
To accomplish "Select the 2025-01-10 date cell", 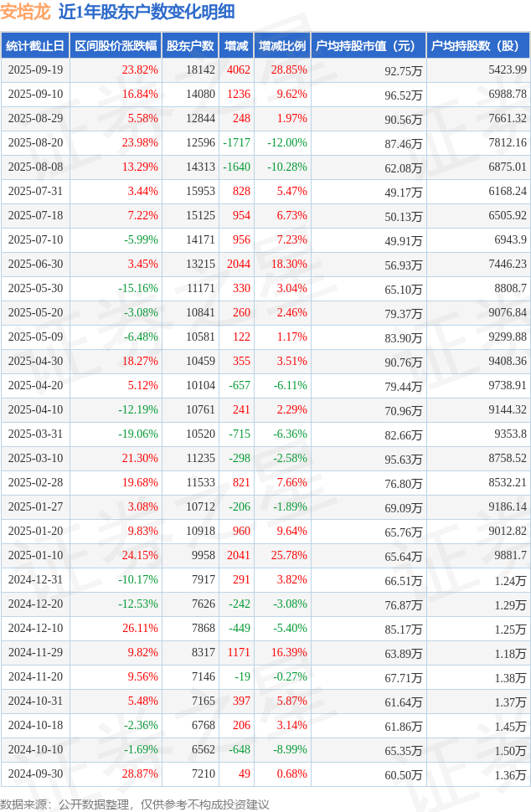I will point(34,556).
